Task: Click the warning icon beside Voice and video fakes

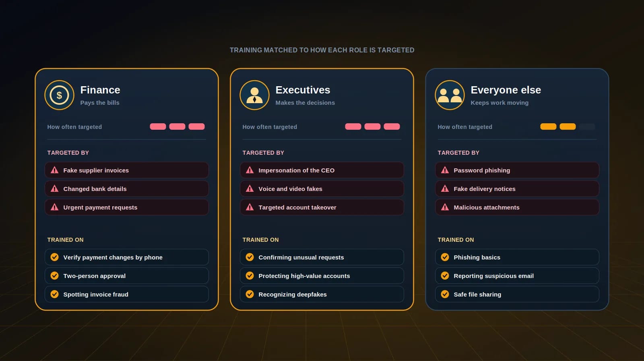Action: point(250,189)
